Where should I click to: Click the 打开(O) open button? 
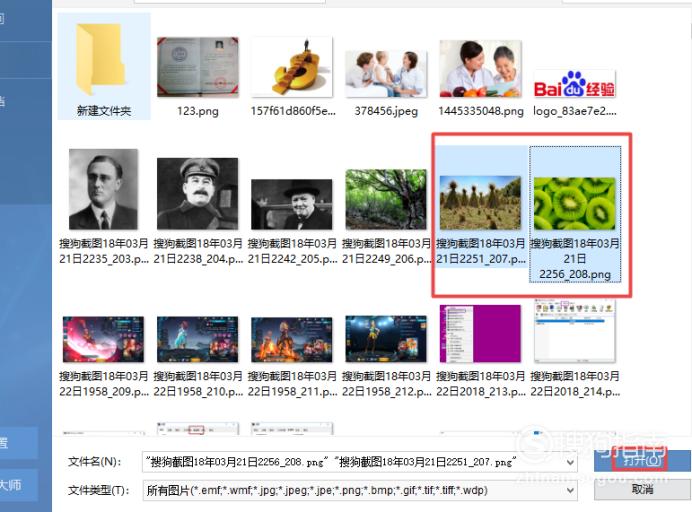click(x=642, y=461)
